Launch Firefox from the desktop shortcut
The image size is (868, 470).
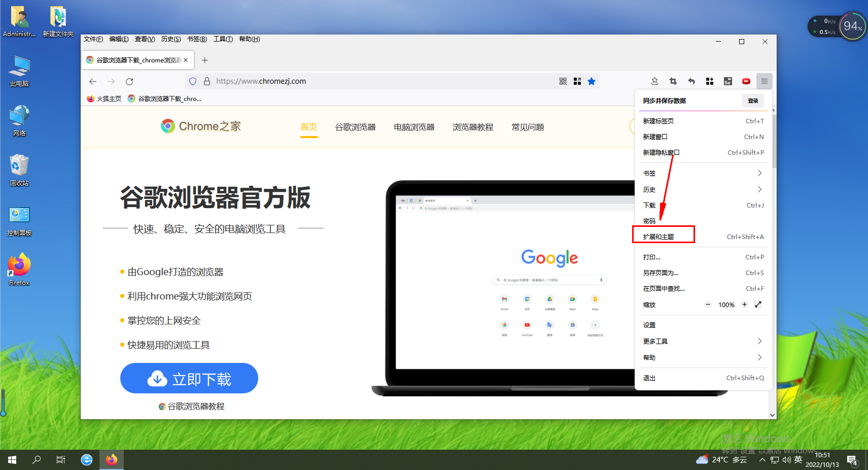point(19,269)
